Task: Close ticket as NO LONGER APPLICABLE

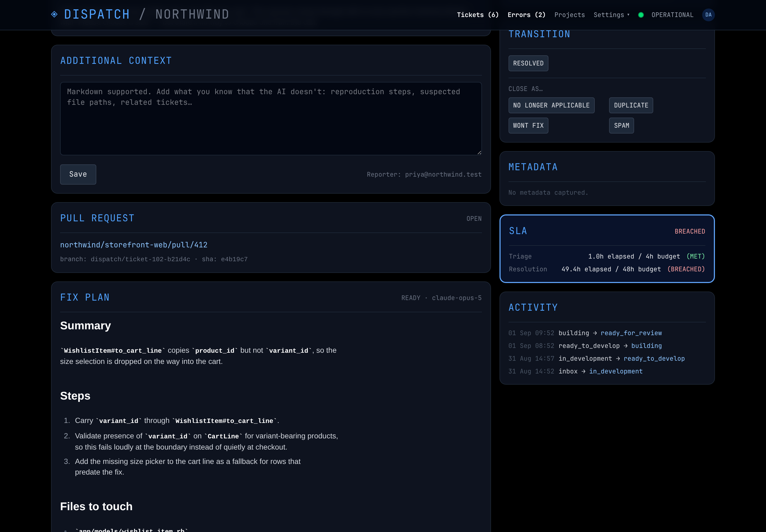Action: (551, 105)
